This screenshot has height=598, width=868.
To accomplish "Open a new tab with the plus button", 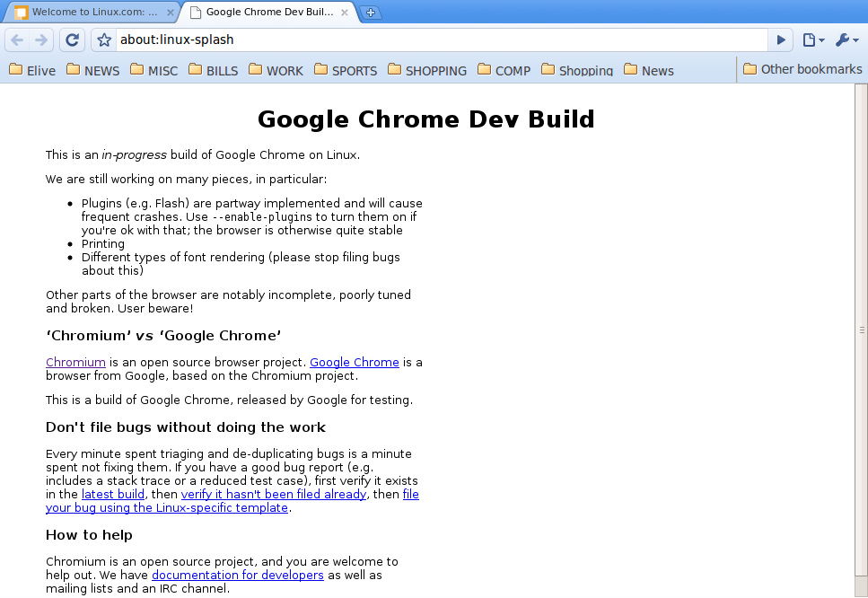I will coord(371,13).
